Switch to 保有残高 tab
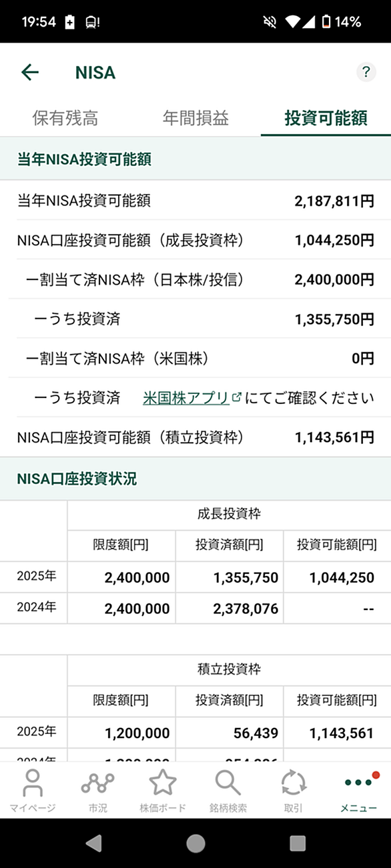 tap(65, 119)
